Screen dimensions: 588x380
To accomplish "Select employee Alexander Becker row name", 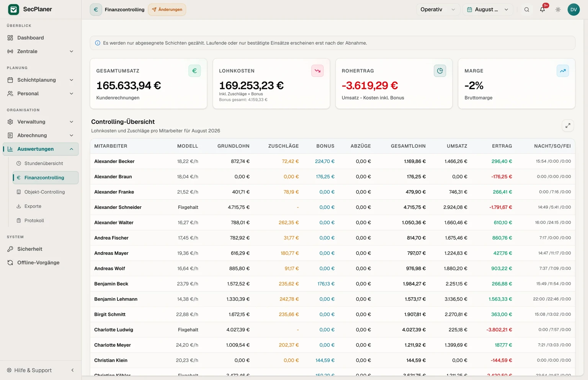I will tap(114, 161).
